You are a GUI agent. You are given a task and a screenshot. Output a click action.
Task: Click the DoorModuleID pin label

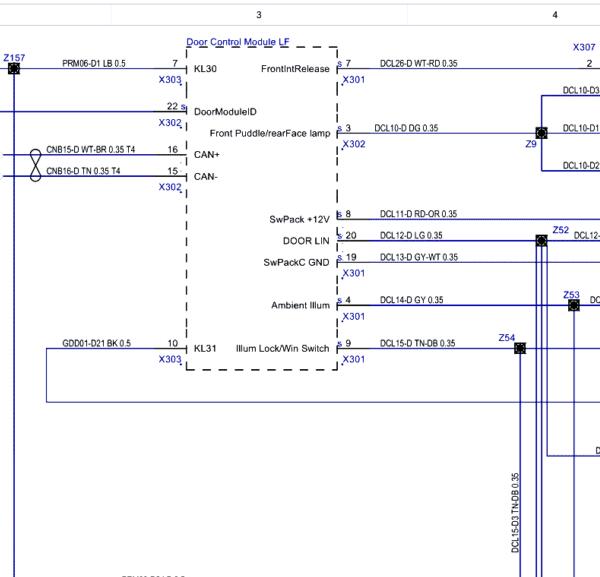225,112
